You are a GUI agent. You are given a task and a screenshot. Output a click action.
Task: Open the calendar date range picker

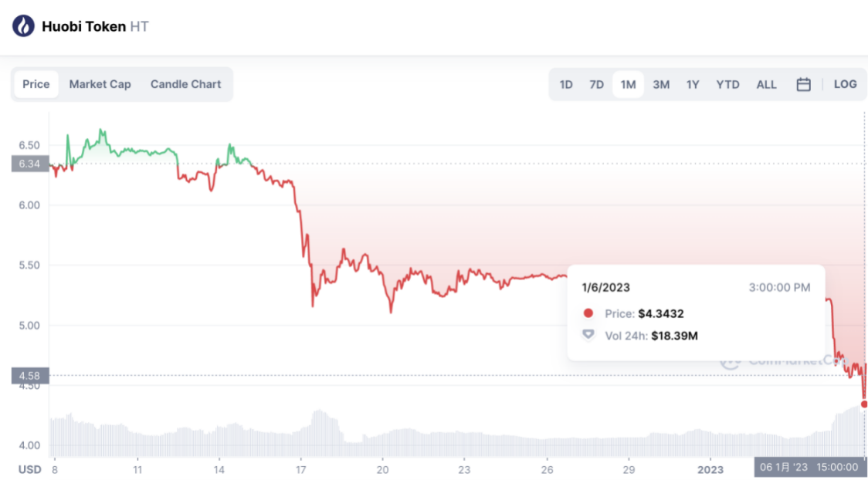tap(803, 84)
